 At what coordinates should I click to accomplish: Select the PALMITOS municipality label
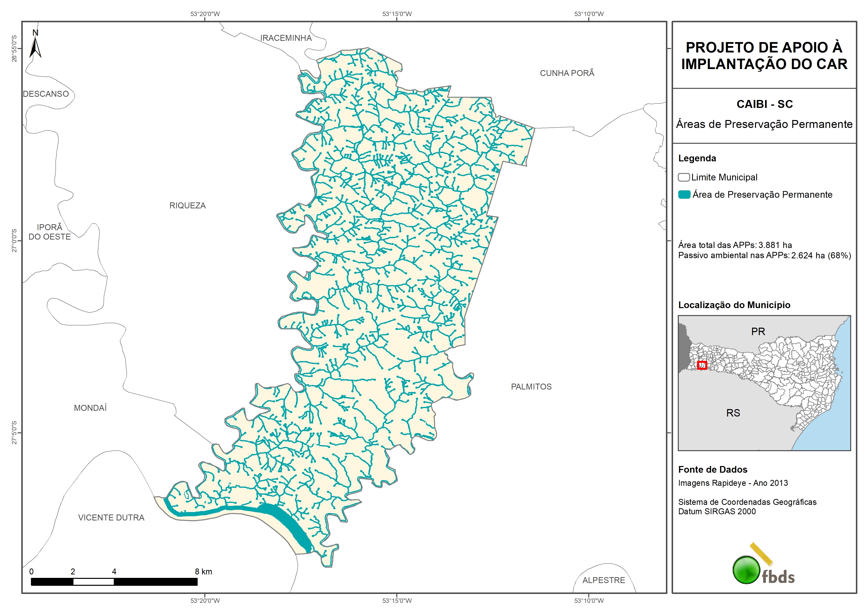(531, 387)
